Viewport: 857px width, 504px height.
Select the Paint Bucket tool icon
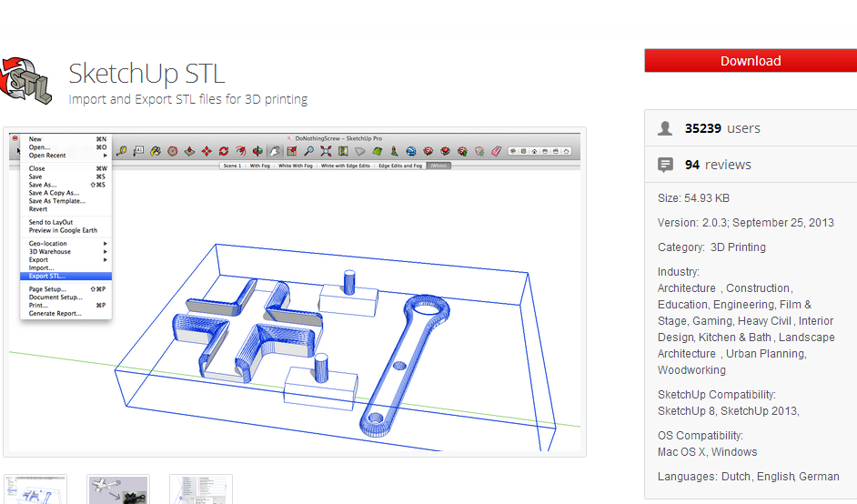pyautogui.click(x=156, y=151)
